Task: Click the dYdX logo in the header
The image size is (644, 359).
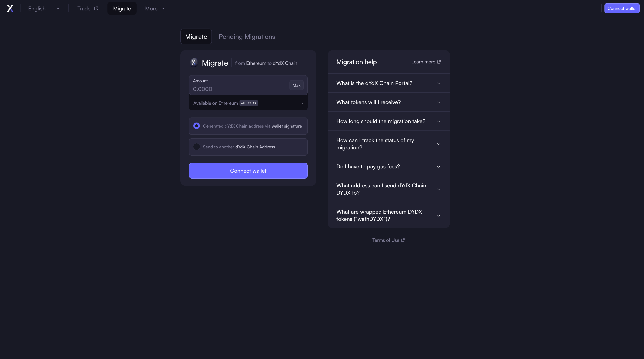Action: click(x=10, y=8)
